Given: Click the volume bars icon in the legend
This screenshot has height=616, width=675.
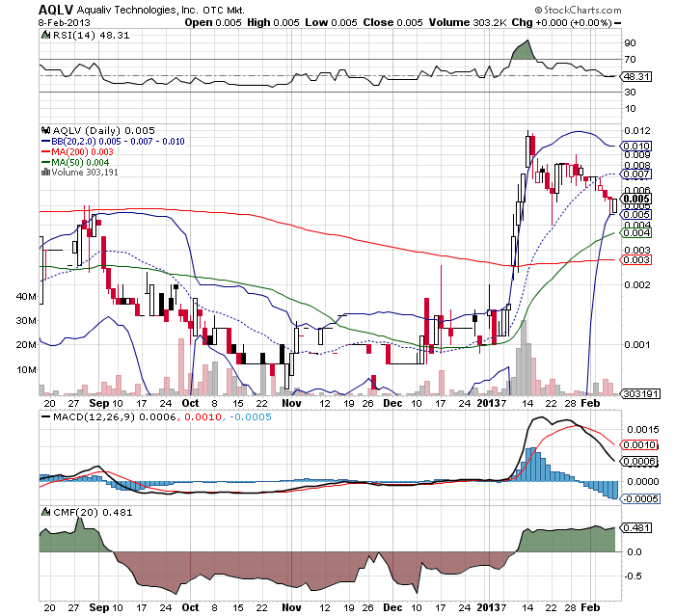Looking at the screenshot, I should [x=45, y=173].
